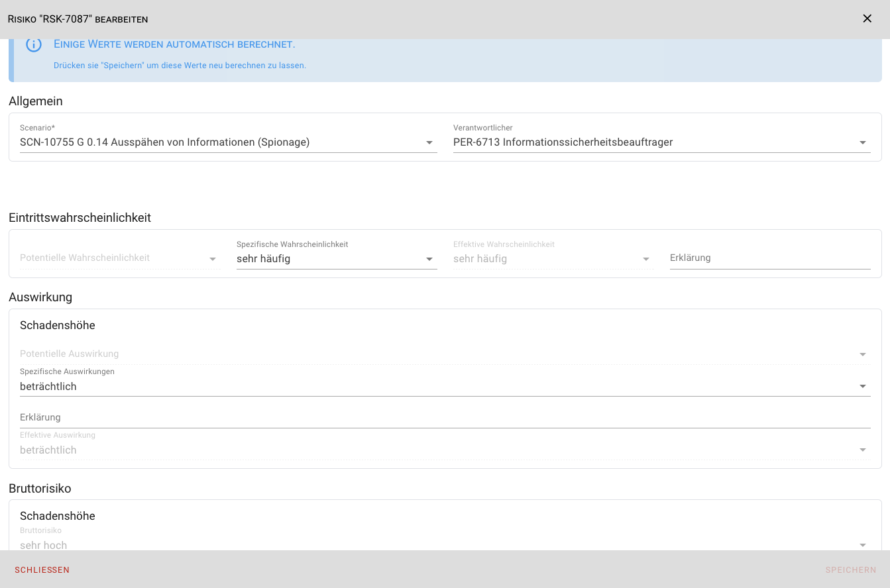Click 'sehr häufig' in Spezifische Wahrscheinlichkeit
Image resolution: width=890 pixels, height=588 pixels.
263,259
